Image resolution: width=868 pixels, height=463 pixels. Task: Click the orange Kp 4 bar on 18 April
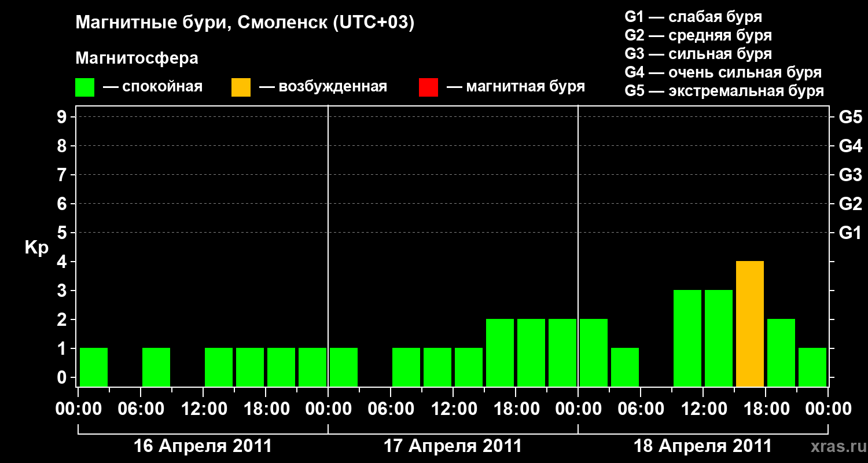pyautogui.click(x=750, y=324)
